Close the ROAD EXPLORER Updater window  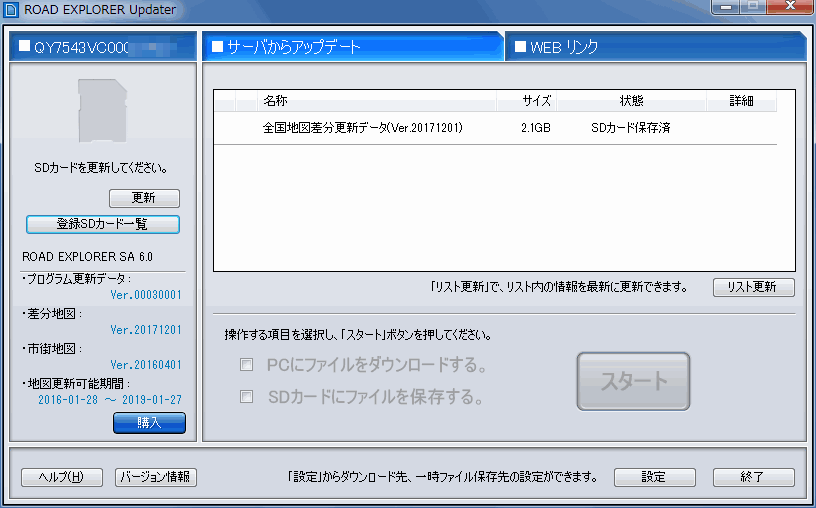[790, 7]
